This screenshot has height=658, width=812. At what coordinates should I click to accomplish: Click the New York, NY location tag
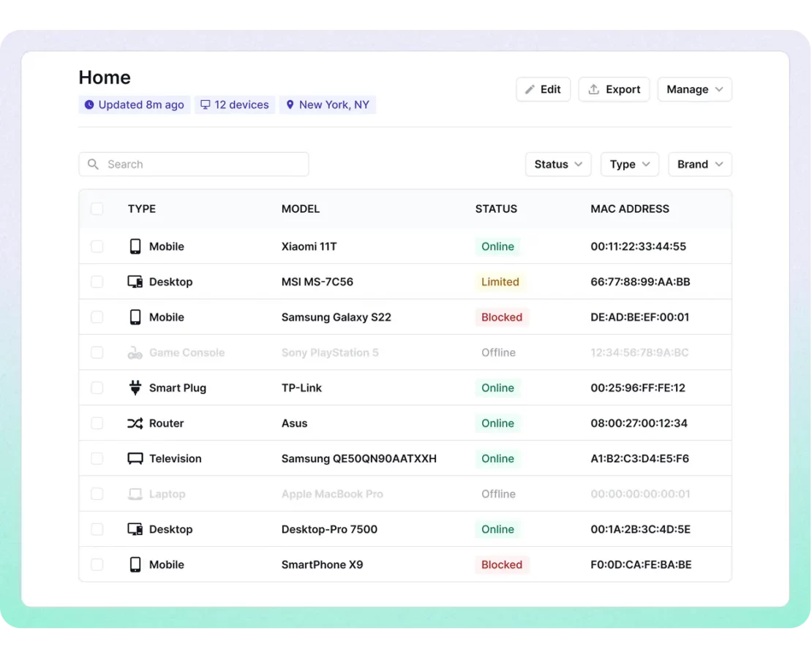point(328,105)
